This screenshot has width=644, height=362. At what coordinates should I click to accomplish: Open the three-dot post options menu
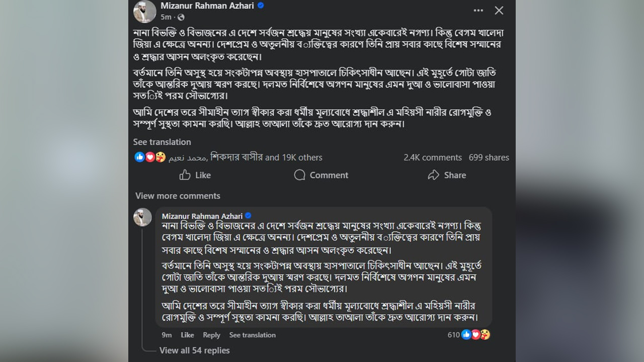tap(478, 11)
